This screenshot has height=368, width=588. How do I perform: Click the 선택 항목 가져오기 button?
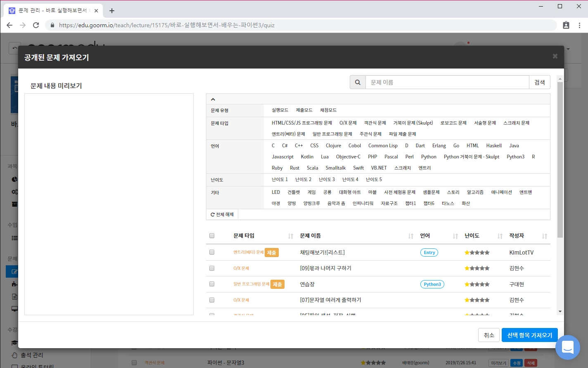529,335
